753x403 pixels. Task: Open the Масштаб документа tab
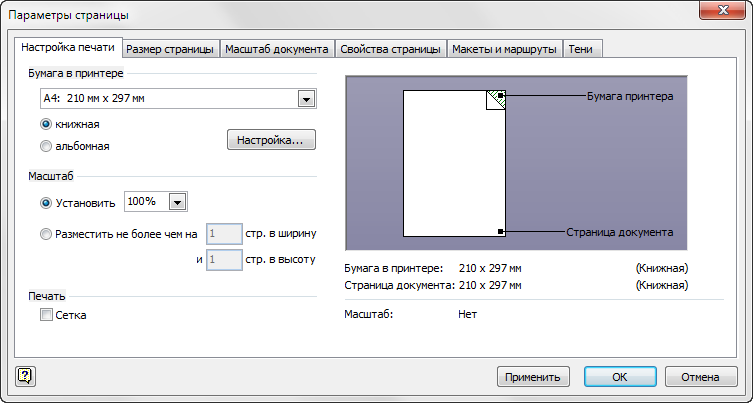277,48
